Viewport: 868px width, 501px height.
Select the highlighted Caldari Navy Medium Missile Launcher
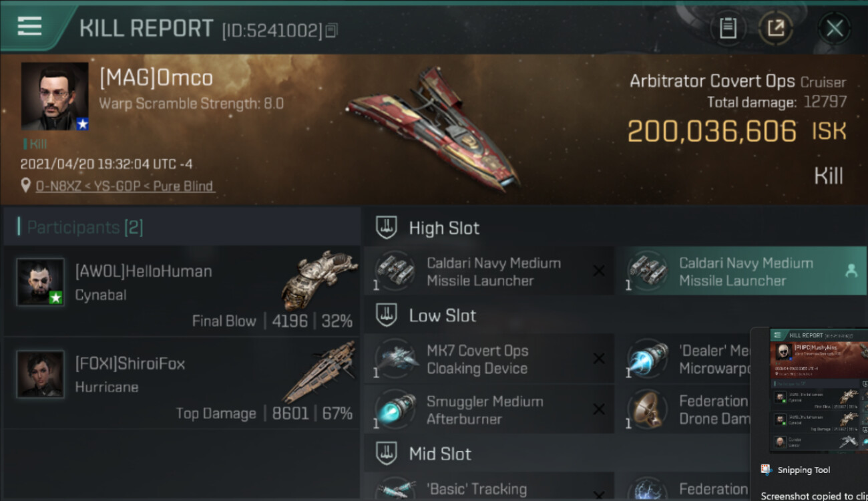point(741,271)
